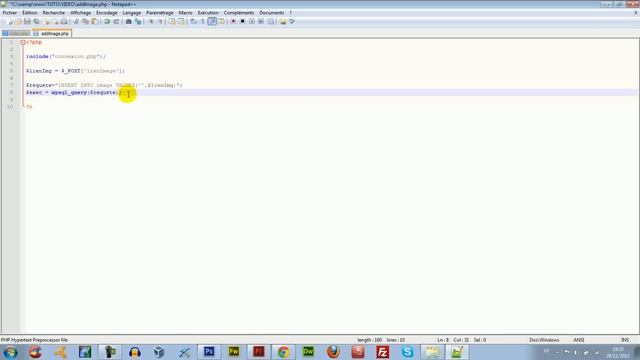
Task: Click the Copy toolbar icon
Action: (x=85, y=21)
